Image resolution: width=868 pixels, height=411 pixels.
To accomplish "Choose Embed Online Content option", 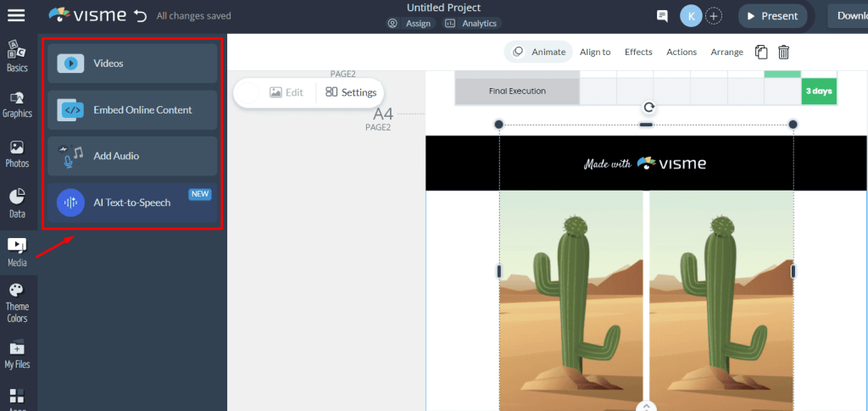I will [x=133, y=110].
